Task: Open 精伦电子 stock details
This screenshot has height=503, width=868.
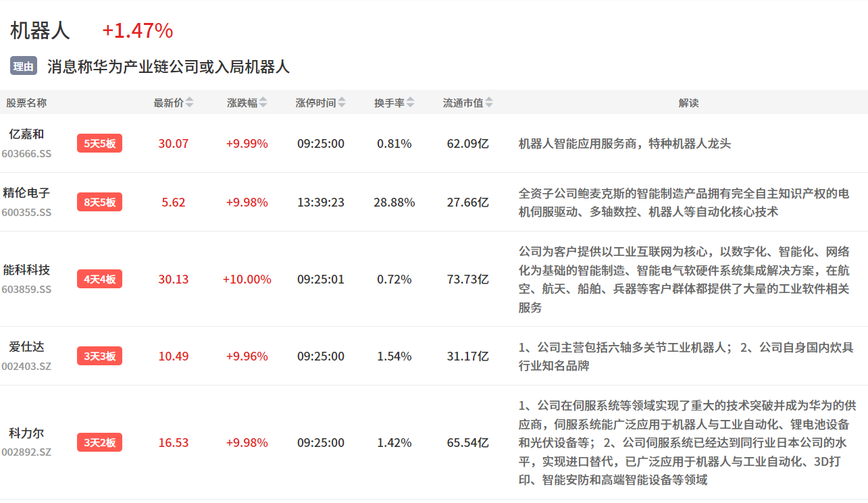Action: 26,192
